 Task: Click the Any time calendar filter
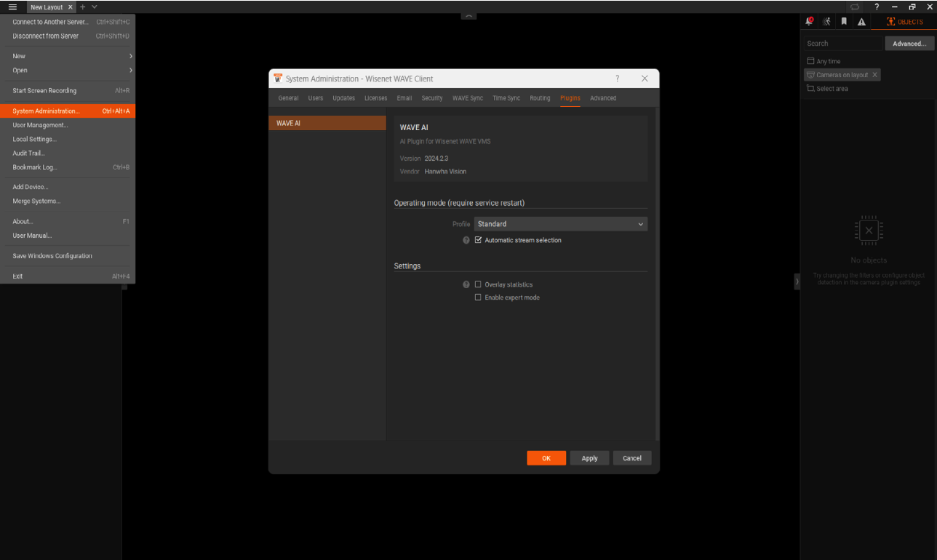coord(824,61)
